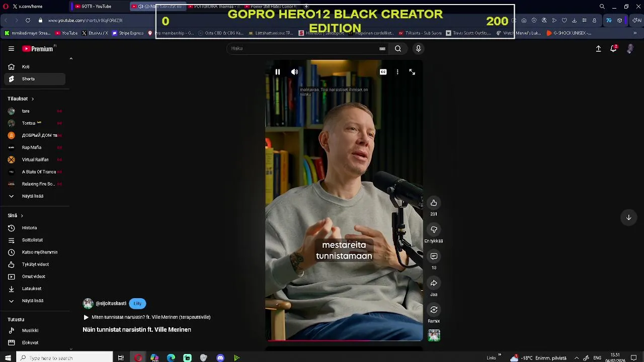Open the on-screen keyboard icon in search
Image resolution: width=644 pixels, height=362 pixels.
[382, 49]
